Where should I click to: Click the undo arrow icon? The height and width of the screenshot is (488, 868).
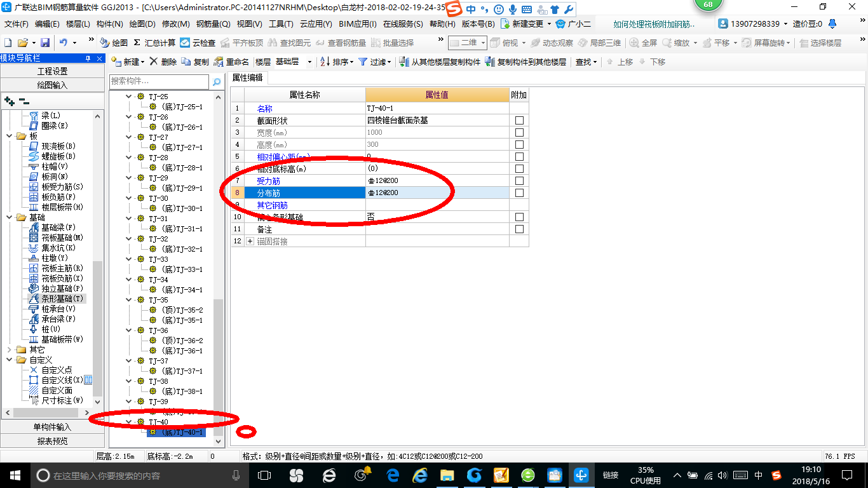(64, 43)
